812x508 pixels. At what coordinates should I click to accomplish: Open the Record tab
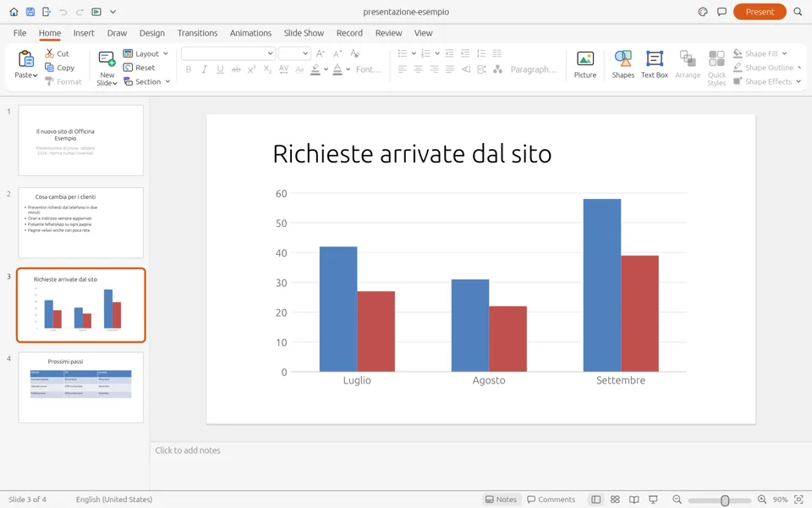point(349,33)
